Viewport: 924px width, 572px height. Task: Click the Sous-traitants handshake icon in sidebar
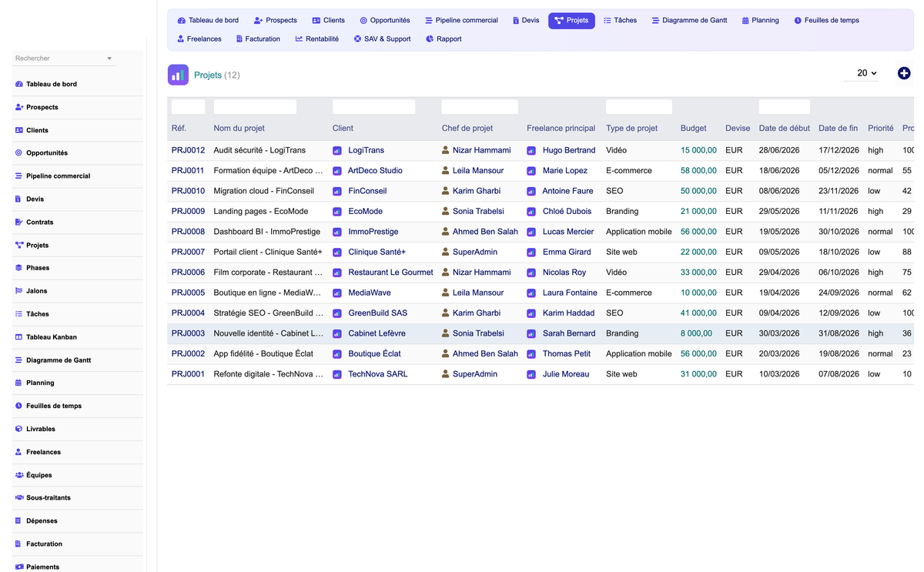19,497
